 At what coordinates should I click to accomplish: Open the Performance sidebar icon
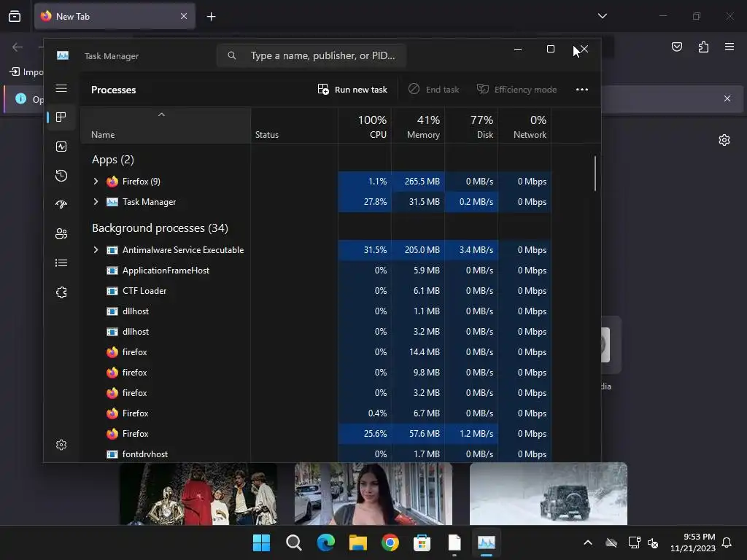point(61,147)
